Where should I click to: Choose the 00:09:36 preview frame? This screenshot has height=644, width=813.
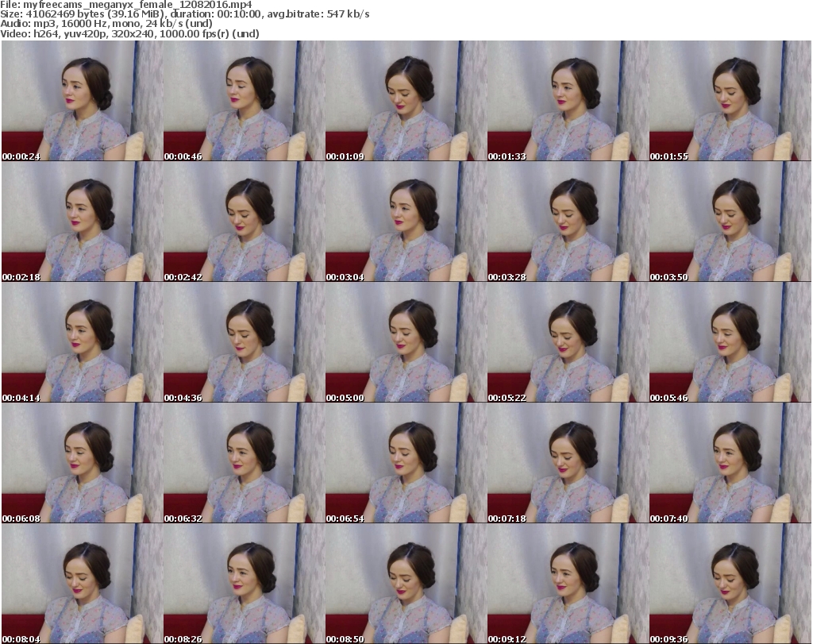point(730,584)
